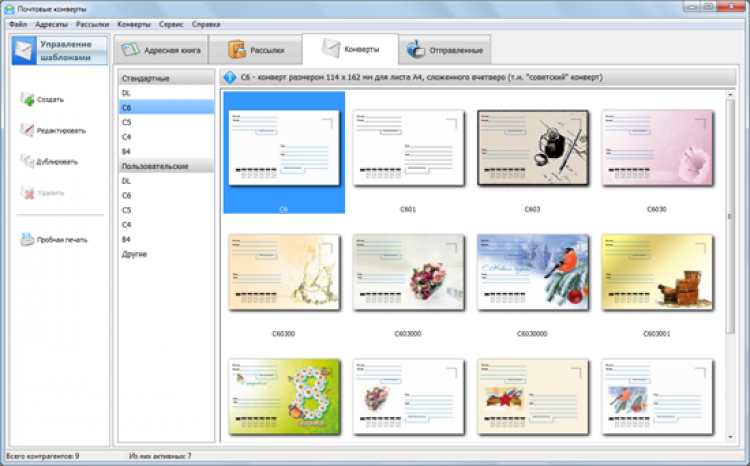Select C5 under Пользовательские
The height and width of the screenshot is (466, 750).
coord(166,210)
